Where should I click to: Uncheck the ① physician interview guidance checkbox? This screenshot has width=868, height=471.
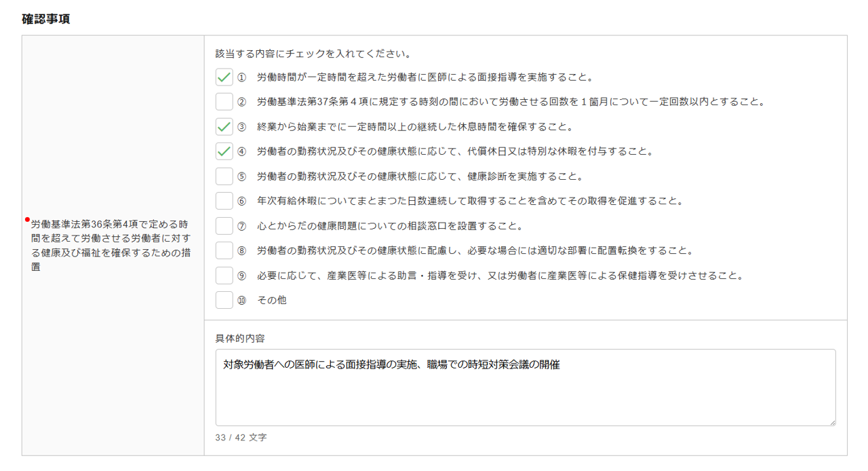pyautogui.click(x=224, y=77)
